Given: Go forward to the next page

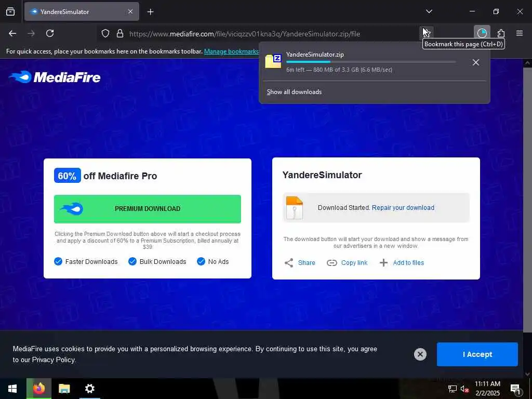Looking at the screenshot, I should (31, 33).
